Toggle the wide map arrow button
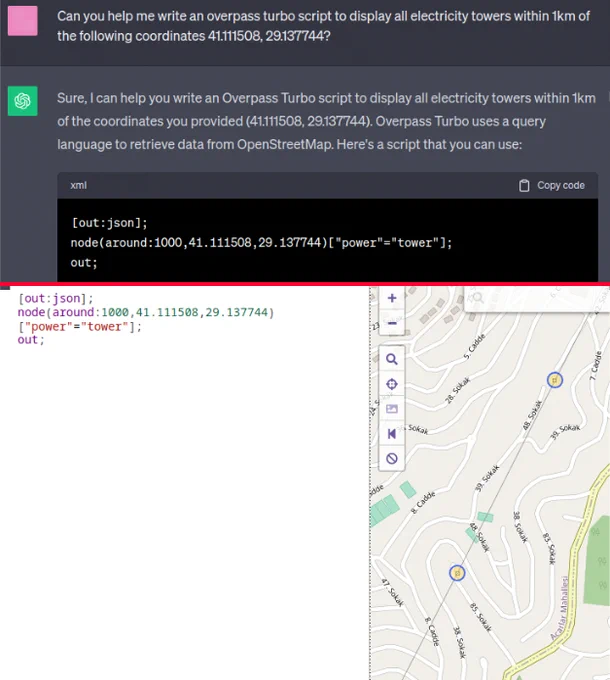The image size is (610, 680). [x=392, y=434]
